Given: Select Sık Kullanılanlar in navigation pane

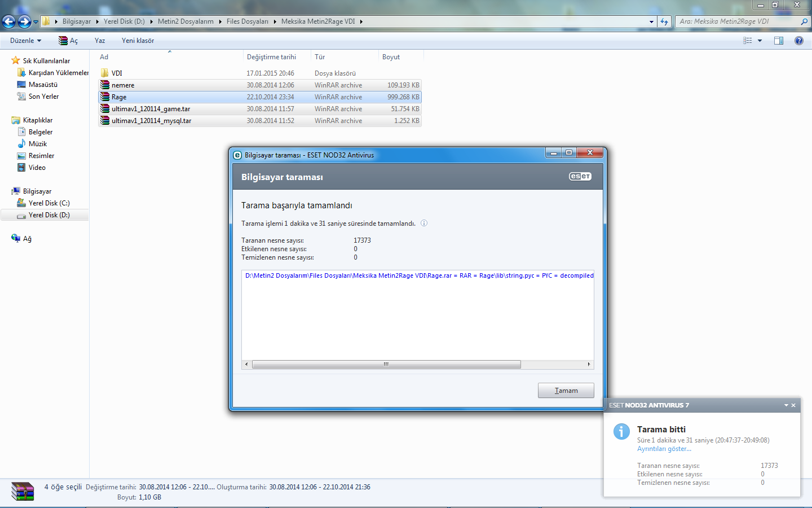Looking at the screenshot, I should [46, 61].
